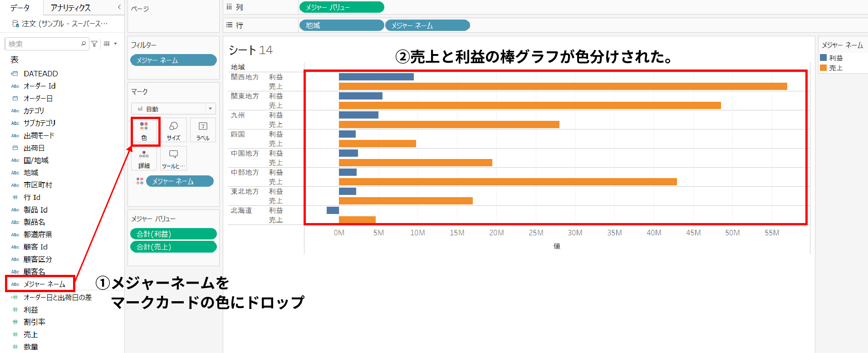Expand the dropdown arrow next to view icon

point(116,44)
